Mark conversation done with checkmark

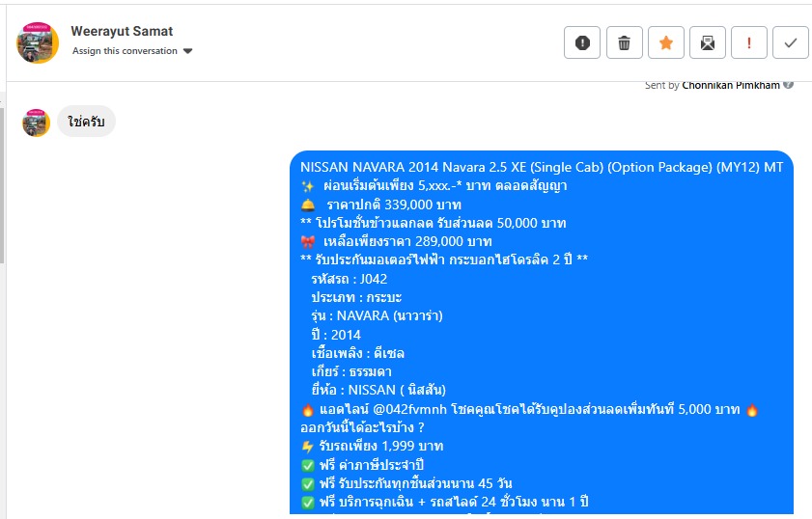pyautogui.click(x=790, y=42)
